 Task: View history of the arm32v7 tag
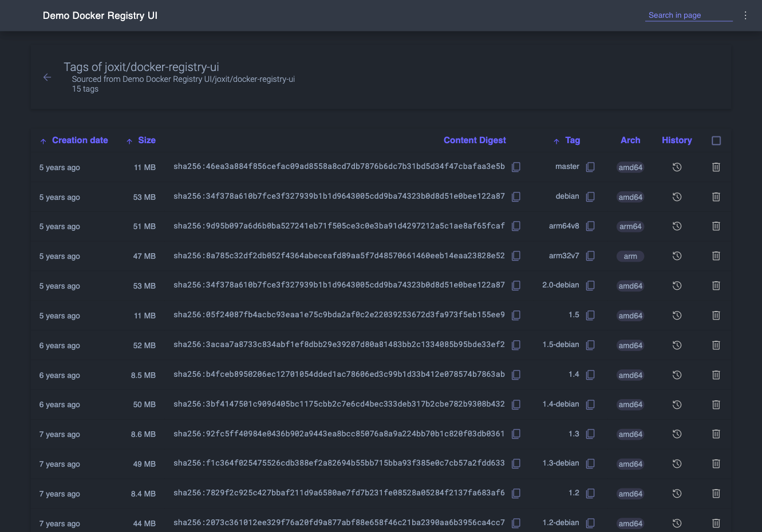pos(677,256)
